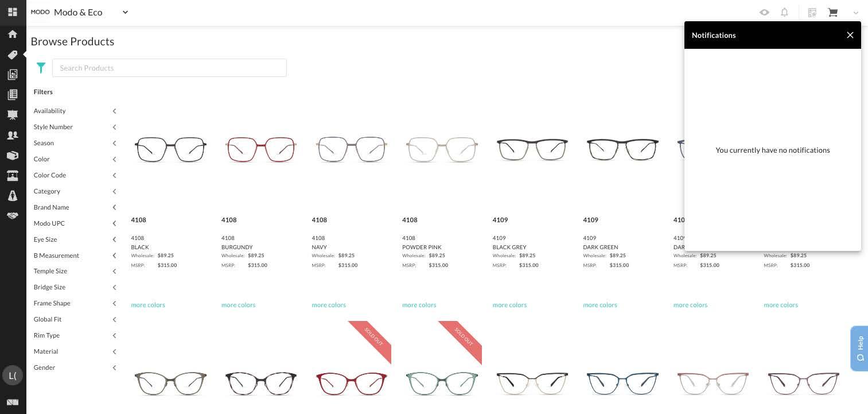Select the Color Code filter item
868x414 pixels.
[x=75, y=175]
